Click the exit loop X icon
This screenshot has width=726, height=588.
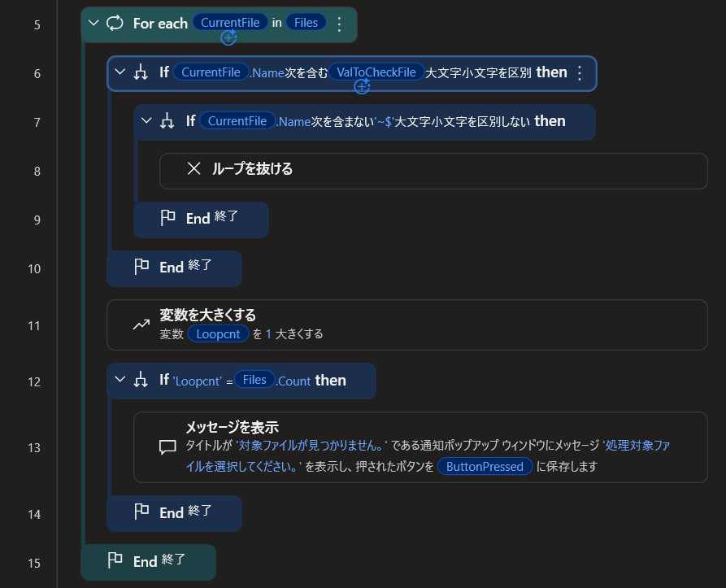[x=193, y=169]
